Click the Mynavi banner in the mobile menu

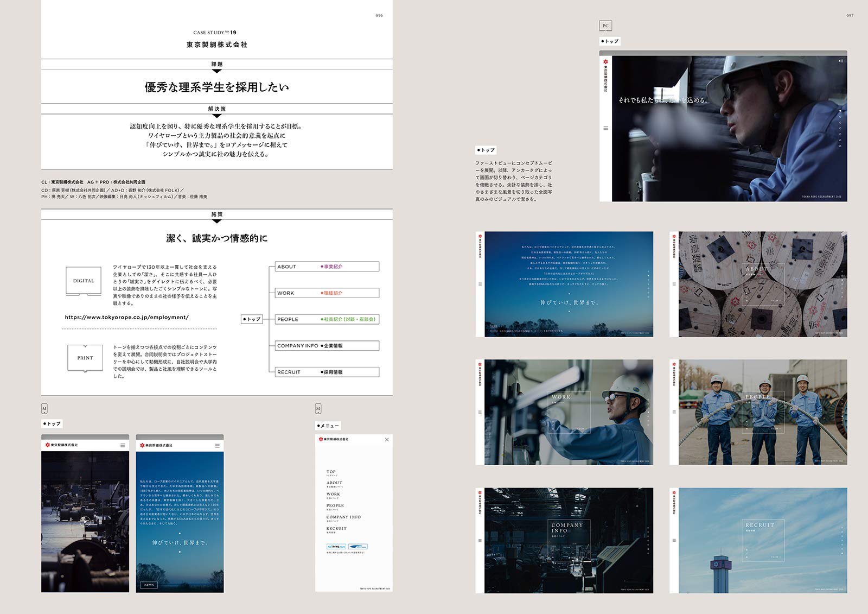336,547
